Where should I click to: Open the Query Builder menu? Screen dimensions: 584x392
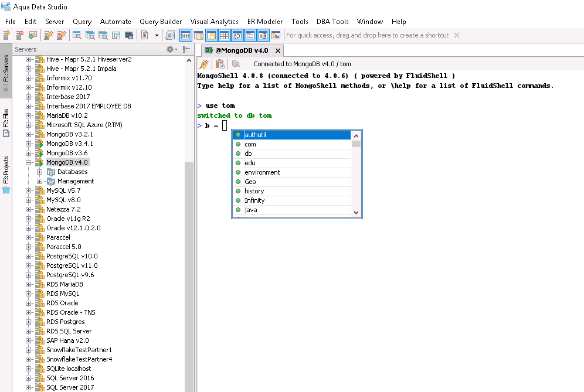[161, 22]
